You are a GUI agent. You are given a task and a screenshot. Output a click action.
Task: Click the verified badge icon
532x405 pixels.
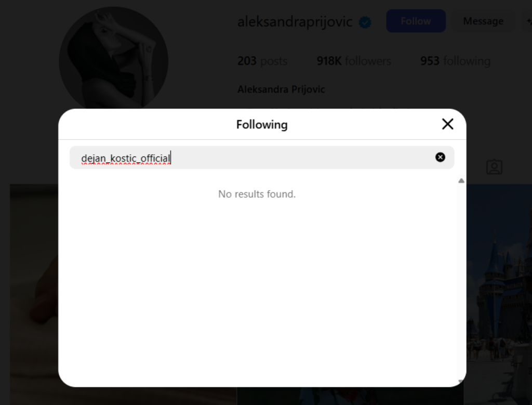(365, 22)
